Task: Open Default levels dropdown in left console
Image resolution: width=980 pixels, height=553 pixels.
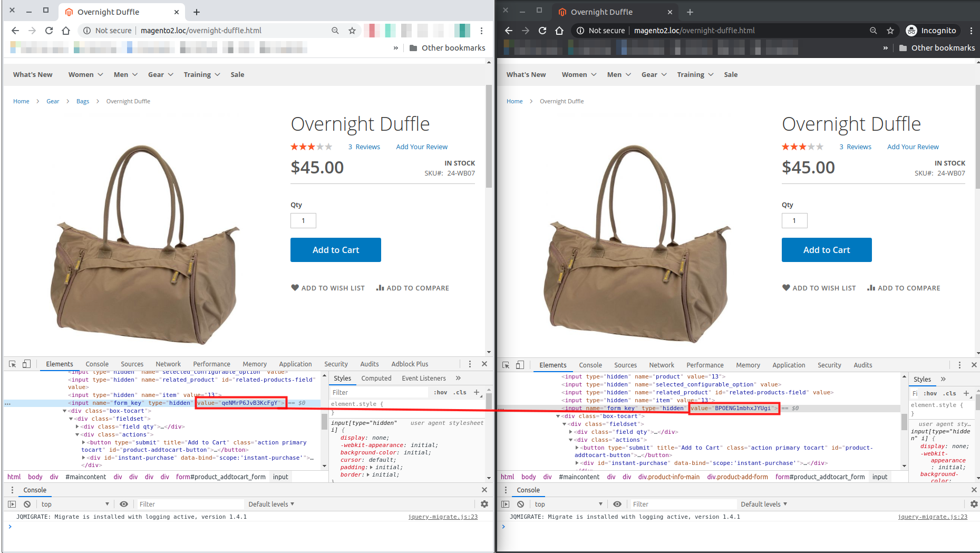Action: tap(271, 504)
